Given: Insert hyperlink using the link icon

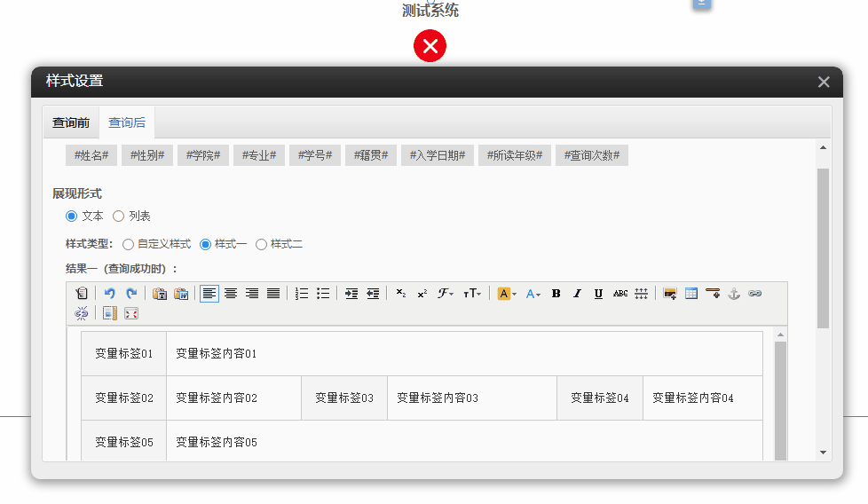Looking at the screenshot, I should click(x=755, y=294).
